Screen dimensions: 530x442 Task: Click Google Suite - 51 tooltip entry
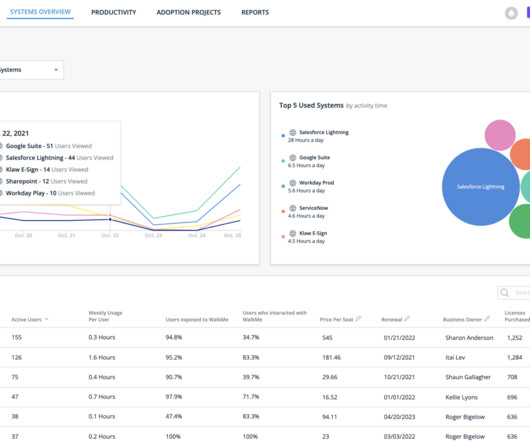[49, 146]
